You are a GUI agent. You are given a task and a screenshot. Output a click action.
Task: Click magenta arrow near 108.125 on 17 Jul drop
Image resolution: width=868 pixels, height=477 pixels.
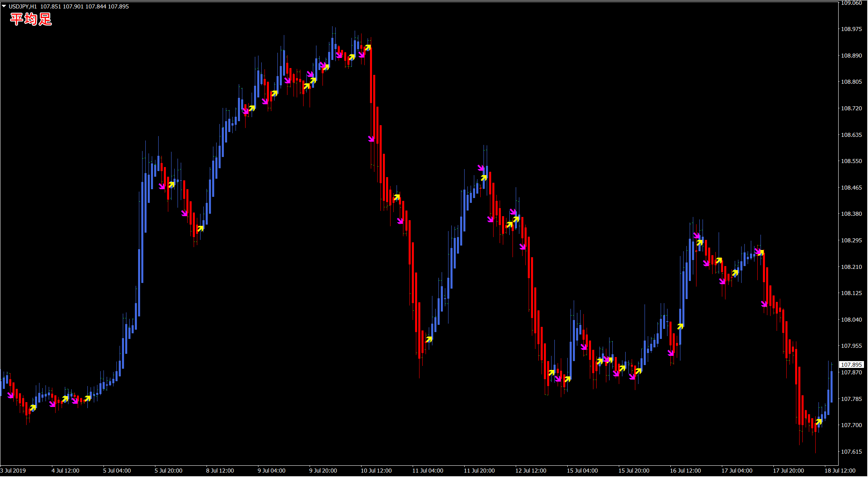(764, 304)
